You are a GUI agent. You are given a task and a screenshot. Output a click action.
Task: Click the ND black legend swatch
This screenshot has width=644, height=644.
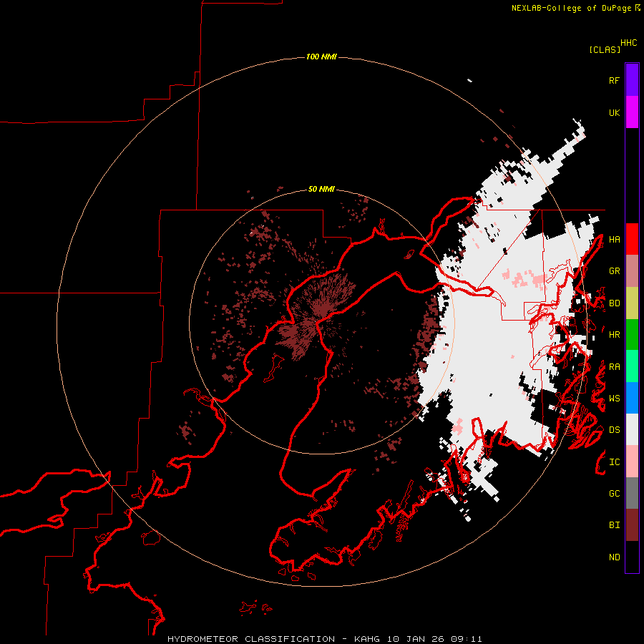[632, 557]
